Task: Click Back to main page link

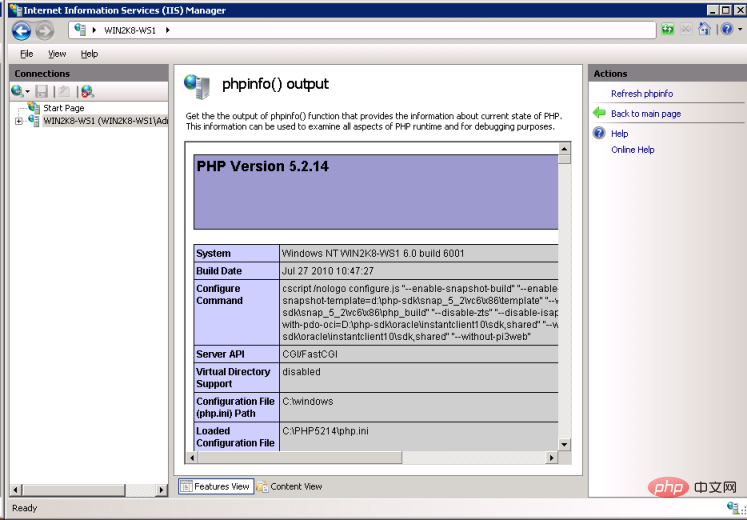Action: point(646,113)
